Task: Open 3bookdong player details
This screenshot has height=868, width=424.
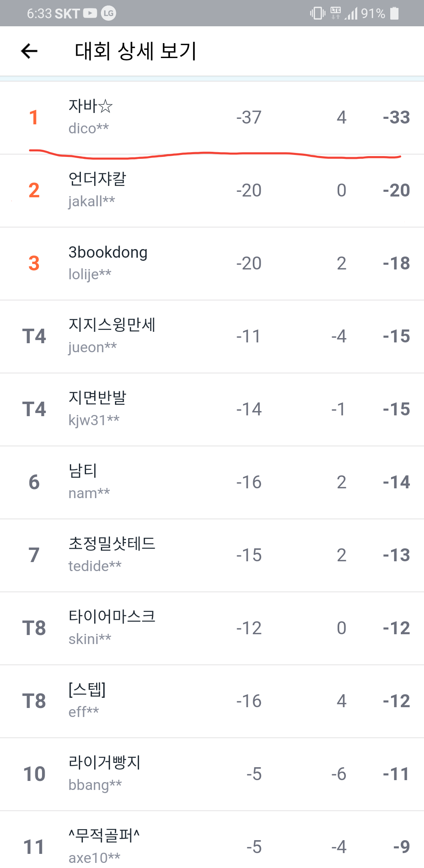Action: tap(212, 263)
